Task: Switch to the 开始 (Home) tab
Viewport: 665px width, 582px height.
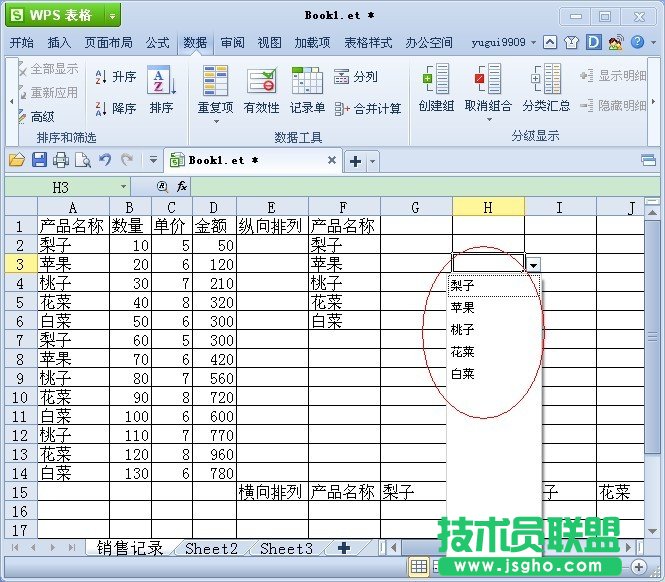Action: tap(22, 42)
